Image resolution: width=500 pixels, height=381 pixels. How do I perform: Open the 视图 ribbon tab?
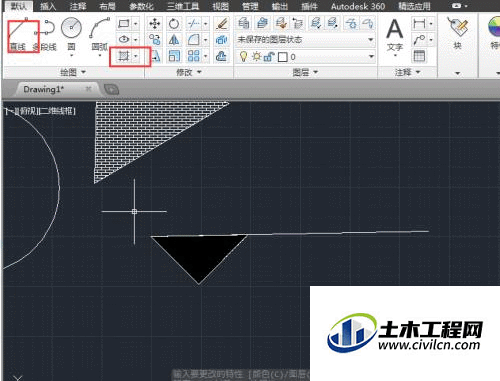click(220, 6)
